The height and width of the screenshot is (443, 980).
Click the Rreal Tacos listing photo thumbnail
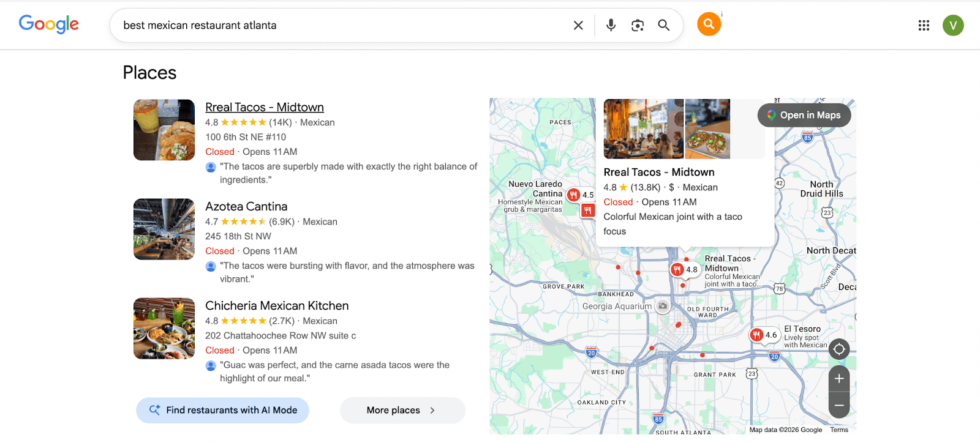pyautogui.click(x=164, y=130)
